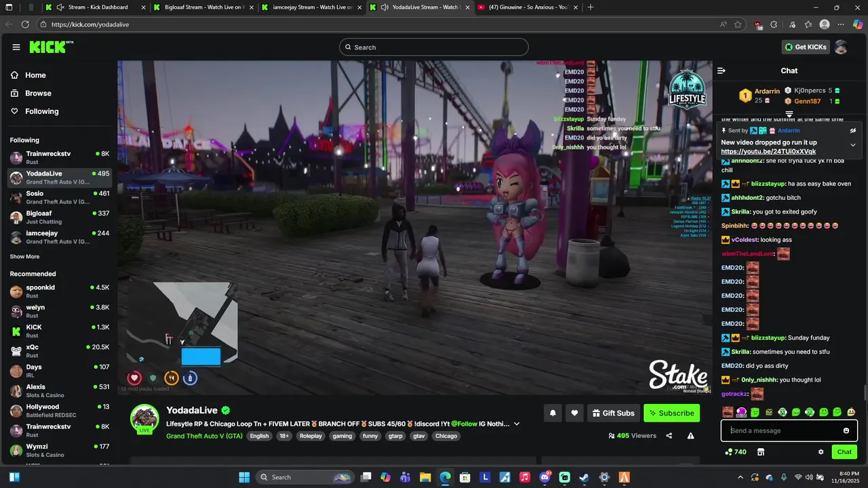
Task: Switch to iamceejay Stream browser tab
Action: 311,7
